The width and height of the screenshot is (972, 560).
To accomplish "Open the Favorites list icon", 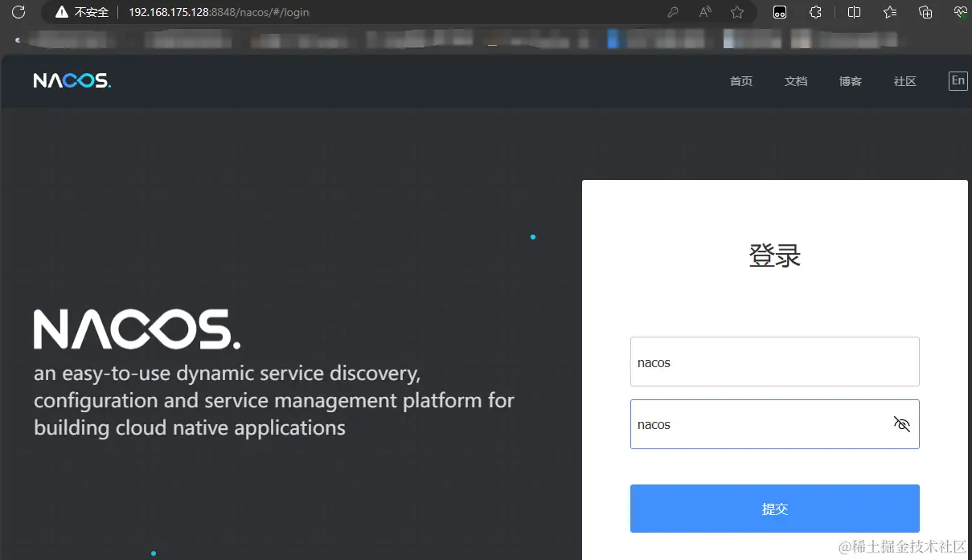I will pos(890,12).
